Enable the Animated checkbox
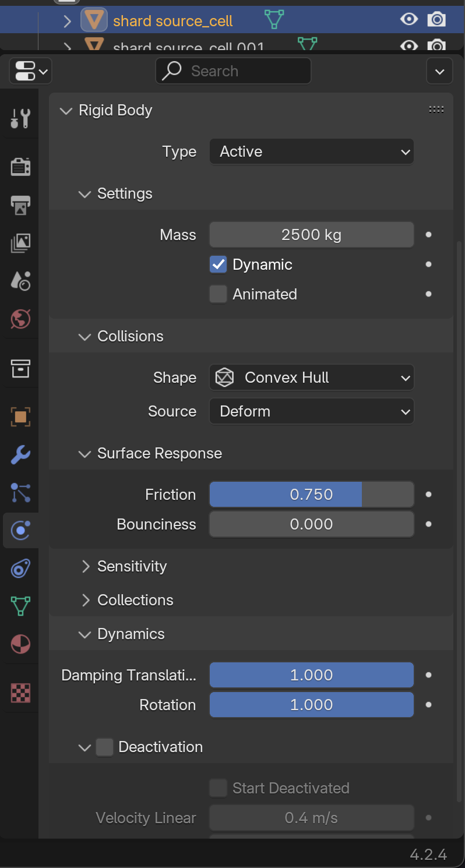465x868 pixels. coord(218,294)
